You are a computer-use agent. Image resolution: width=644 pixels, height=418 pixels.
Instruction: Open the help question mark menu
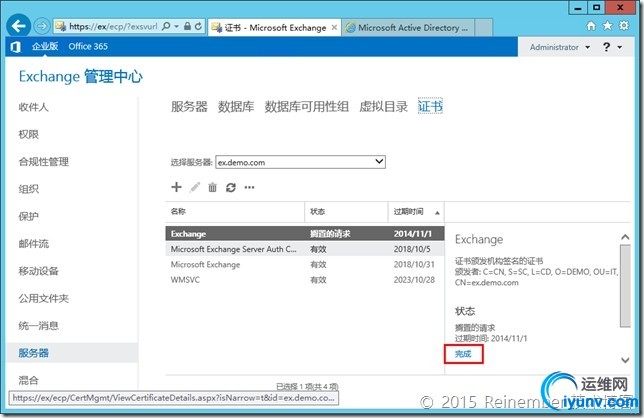(x=612, y=47)
